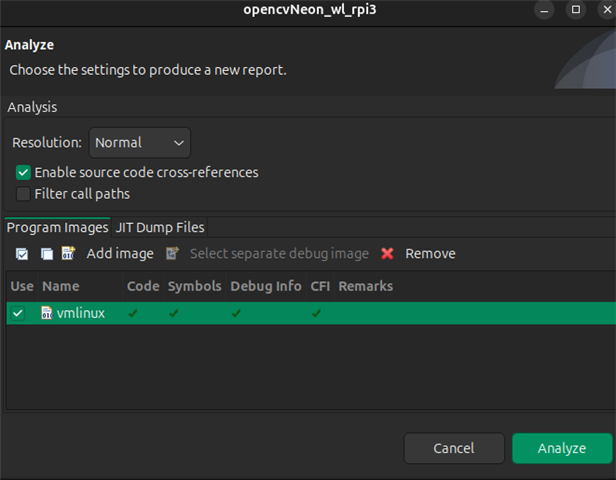Open the Resolution dropdown
The image size is (616, 480).
click(140, 143)
